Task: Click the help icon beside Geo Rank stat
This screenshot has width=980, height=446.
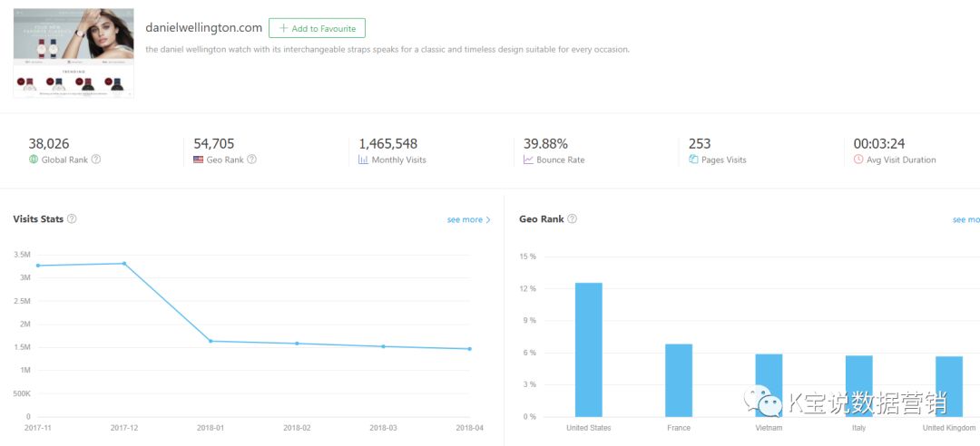Action: tap(252, 160)
